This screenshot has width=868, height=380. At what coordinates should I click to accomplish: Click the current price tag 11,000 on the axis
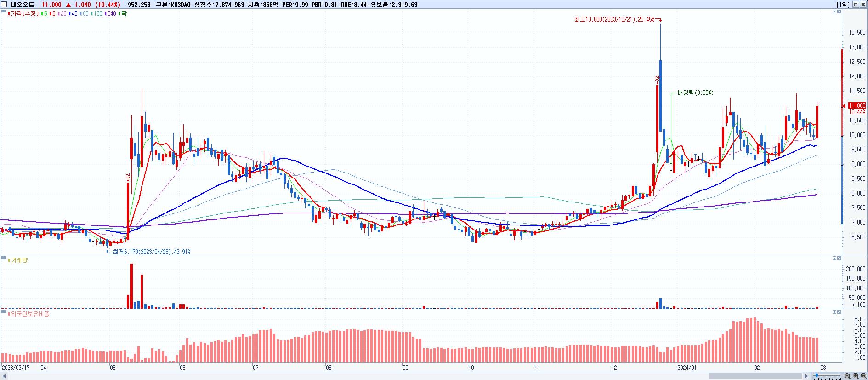point(857,106)
